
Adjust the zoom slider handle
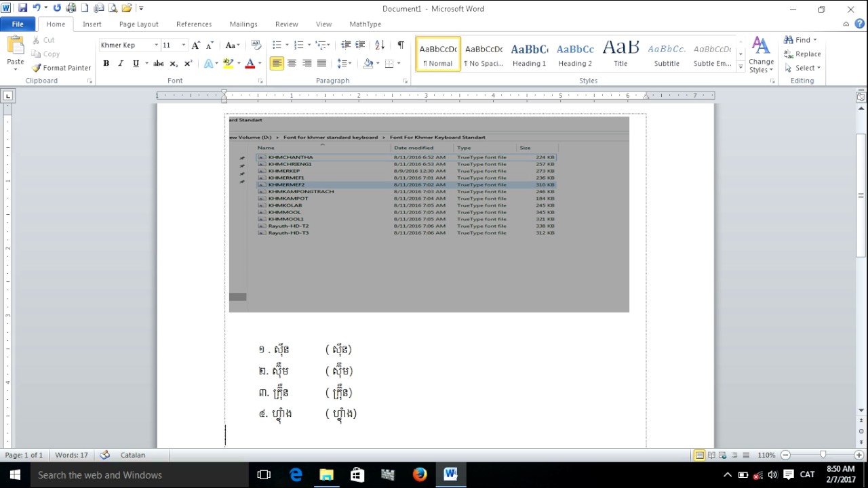(823, 455)
